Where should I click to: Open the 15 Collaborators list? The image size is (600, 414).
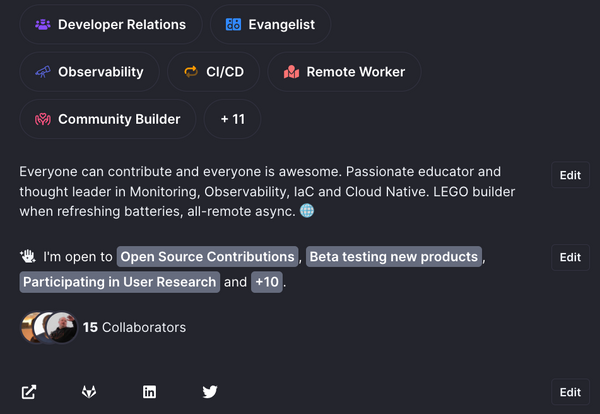[134, 328]
